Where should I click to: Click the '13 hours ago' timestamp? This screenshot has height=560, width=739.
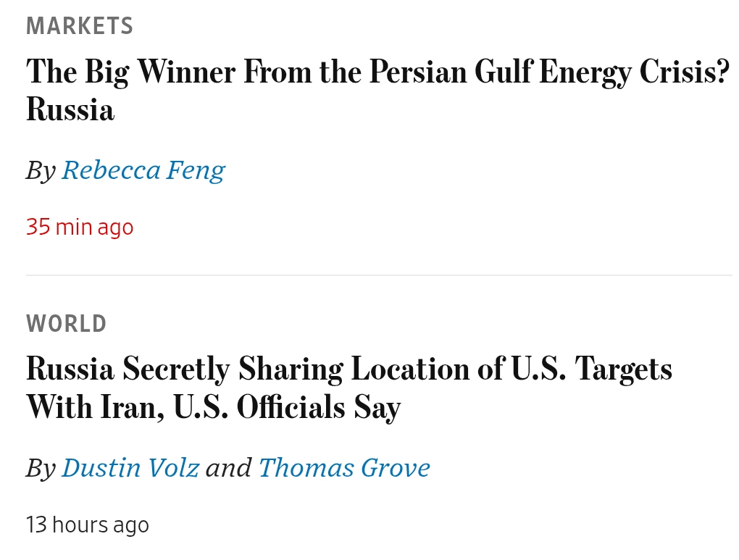tap(88, 525)
